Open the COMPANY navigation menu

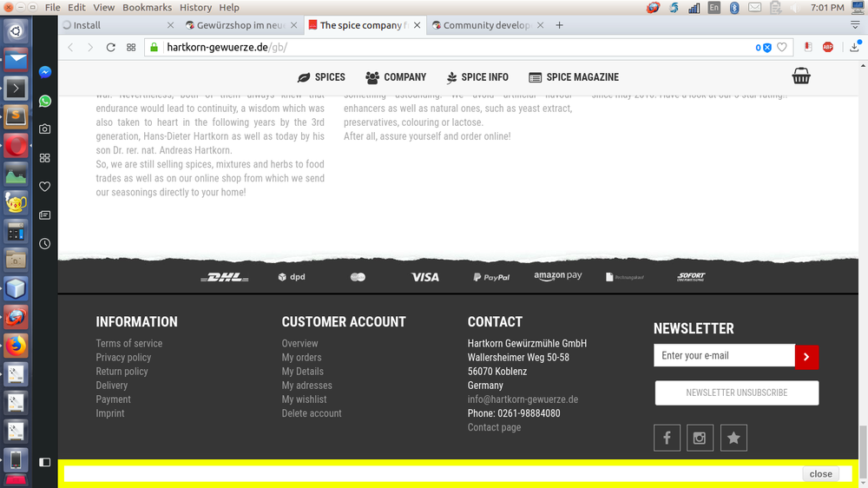click(396, 77)
